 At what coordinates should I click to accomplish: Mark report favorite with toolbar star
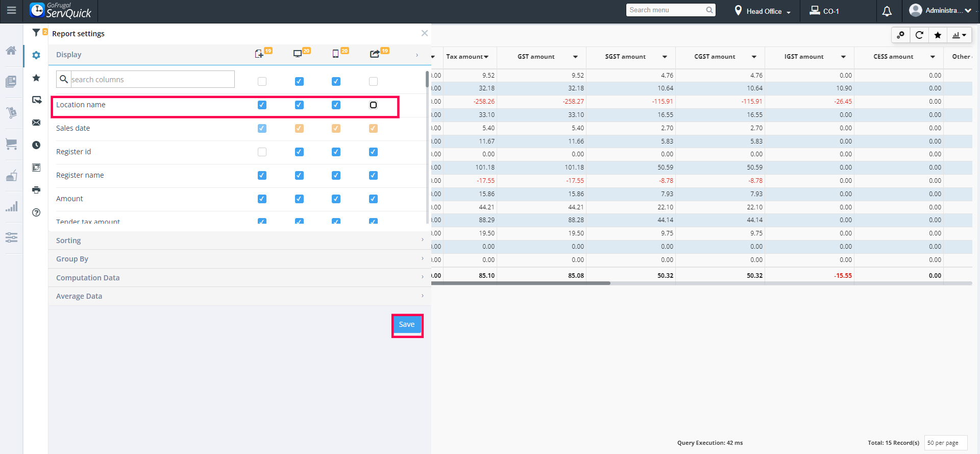938,35
